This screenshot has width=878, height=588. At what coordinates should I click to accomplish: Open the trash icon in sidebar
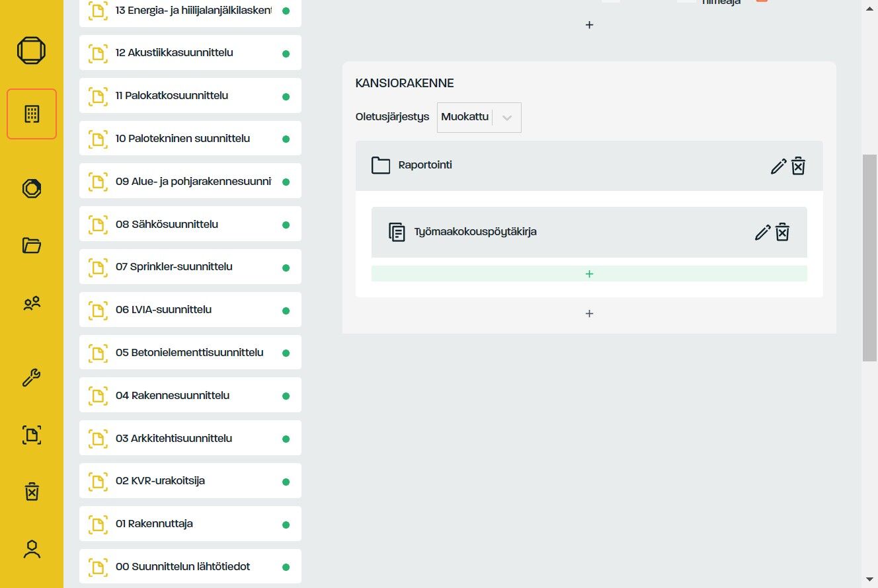click(x=32, y=492)
